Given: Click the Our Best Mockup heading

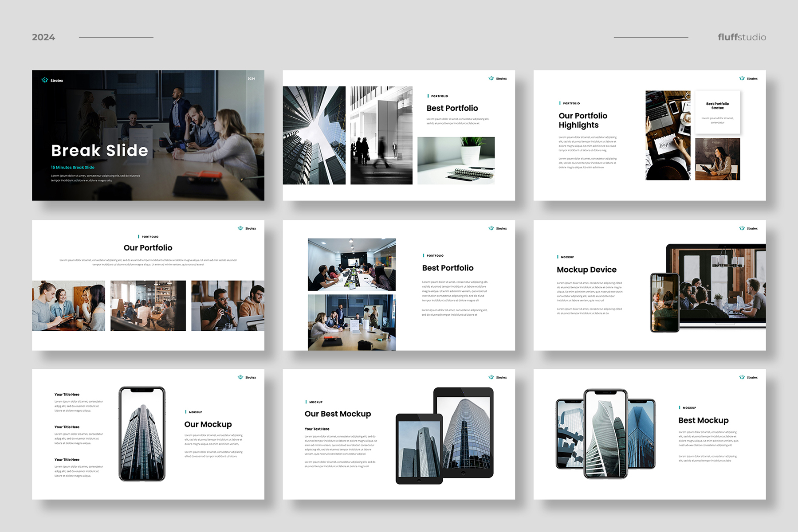Looking at the screenshot, I should [338, 414].
